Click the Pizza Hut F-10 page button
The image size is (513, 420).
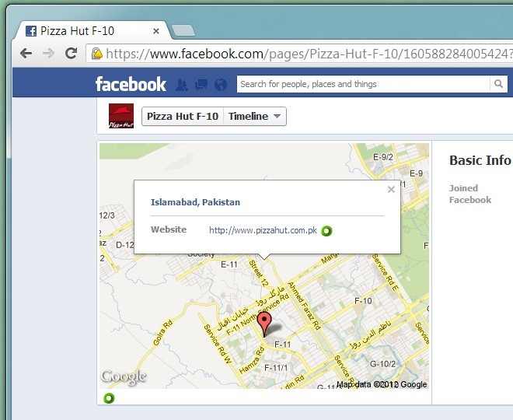[x=183, y=116]
